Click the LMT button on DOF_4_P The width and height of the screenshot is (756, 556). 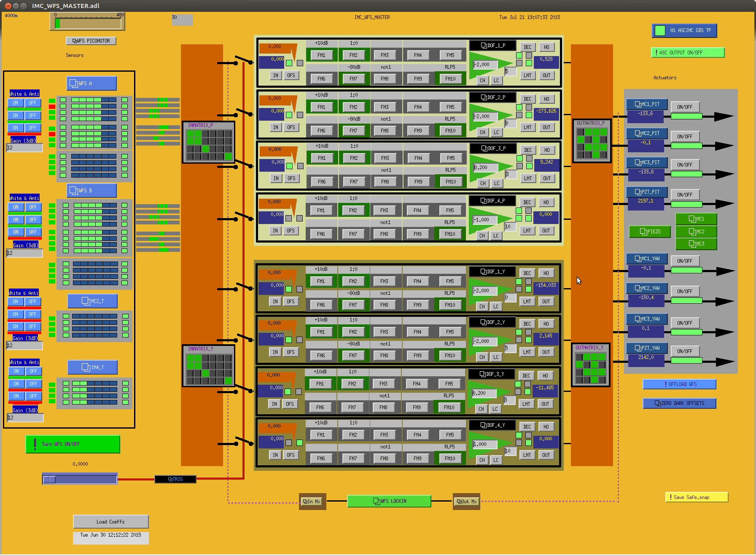(x=527, y=231)
